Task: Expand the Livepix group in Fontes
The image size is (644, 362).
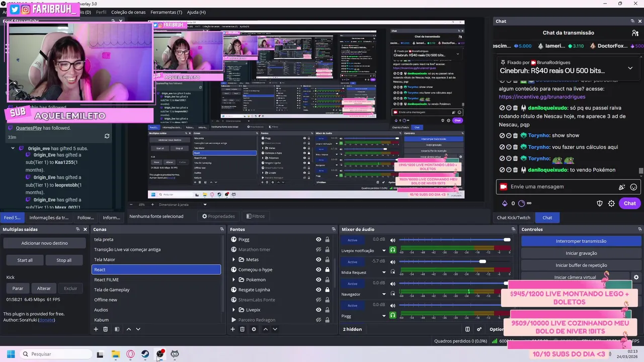Action: (233, 310)
